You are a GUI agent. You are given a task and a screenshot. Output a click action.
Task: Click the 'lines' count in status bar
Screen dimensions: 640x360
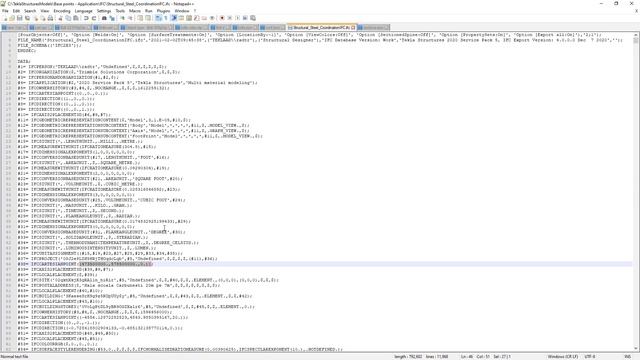(437, 357)
